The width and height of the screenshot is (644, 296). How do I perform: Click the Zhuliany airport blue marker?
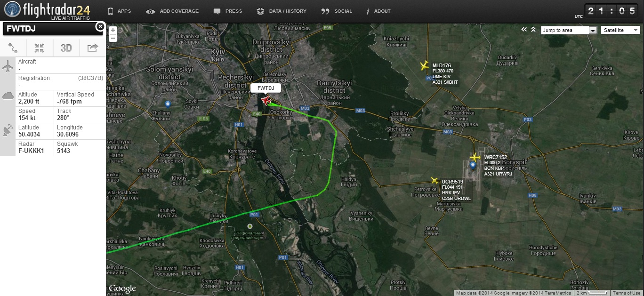(x=168, y=104)
